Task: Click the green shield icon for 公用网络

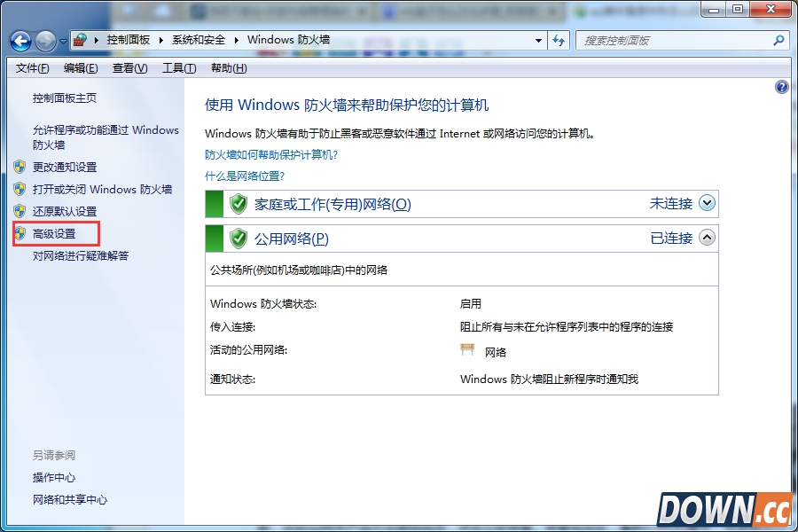Action: 239,239
